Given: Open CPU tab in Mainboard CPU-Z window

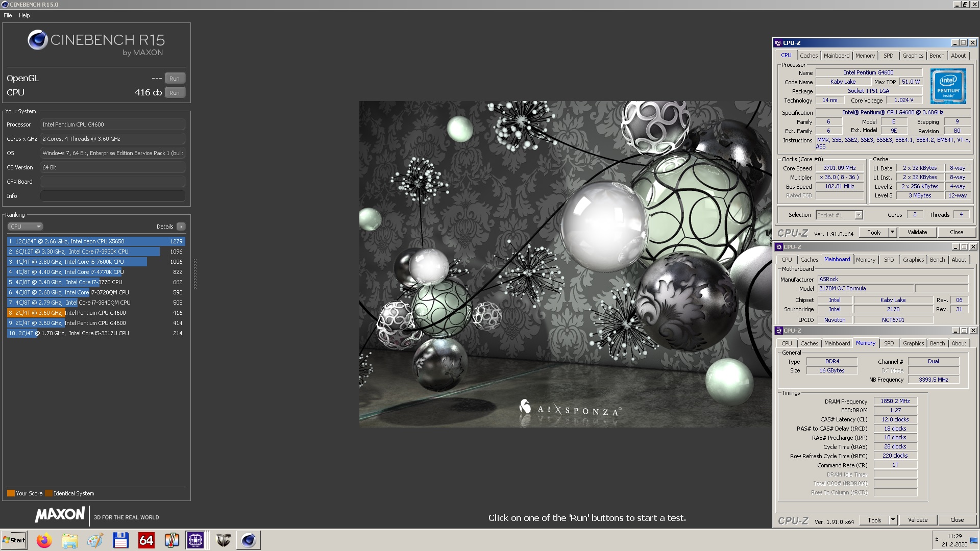Looking at the screenshot, I should pyautogui.click(x=787, y=260).
